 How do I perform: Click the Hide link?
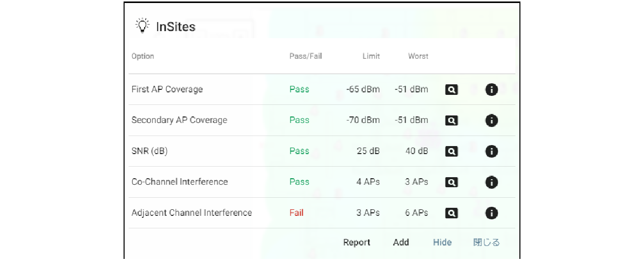pos(442,242)
